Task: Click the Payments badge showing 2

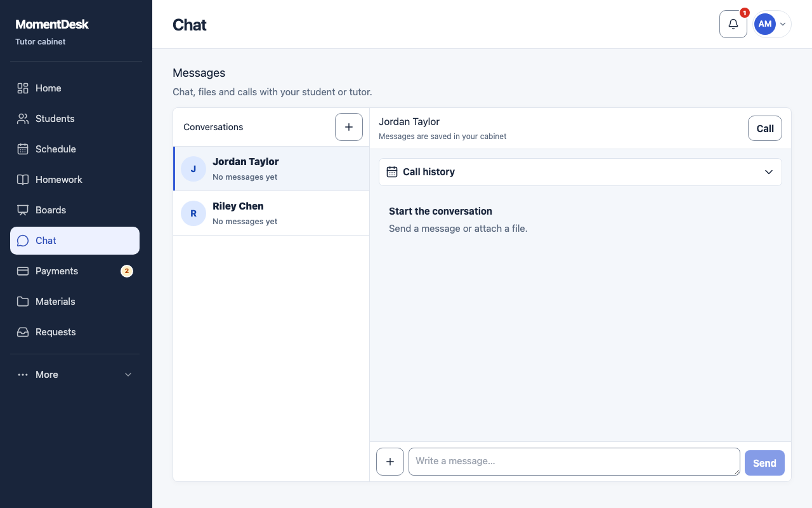Action: tap(127, 271)
